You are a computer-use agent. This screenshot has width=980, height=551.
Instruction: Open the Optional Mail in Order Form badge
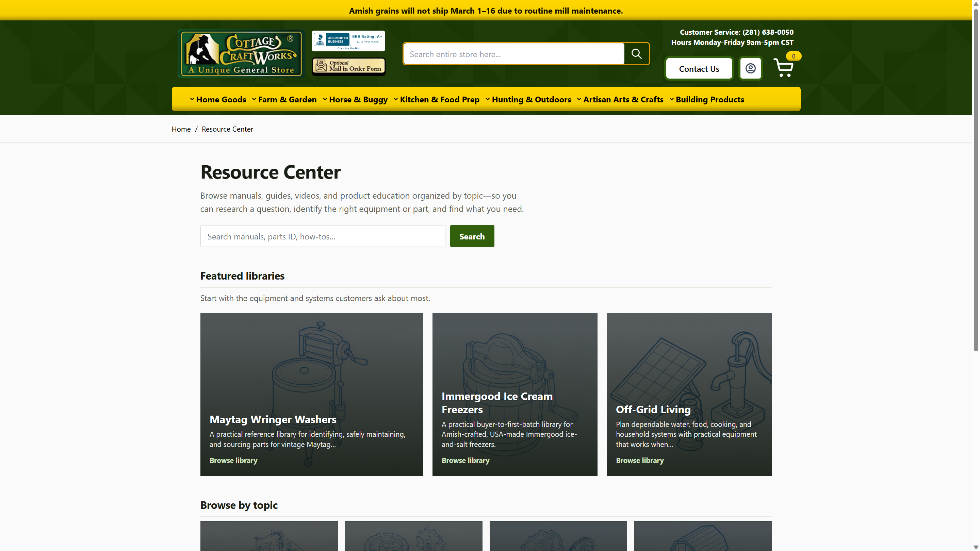tap(348, 66)
